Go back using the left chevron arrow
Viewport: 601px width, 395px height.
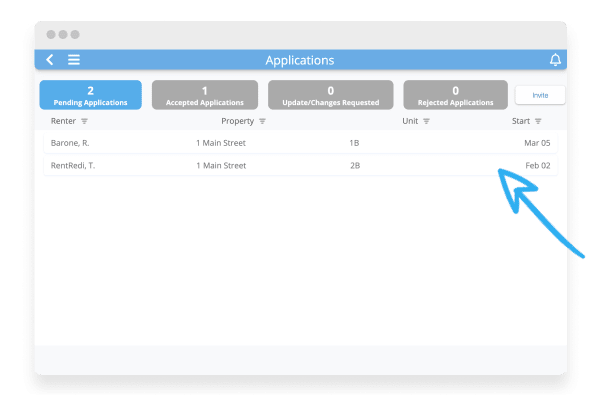click(50, 60)
